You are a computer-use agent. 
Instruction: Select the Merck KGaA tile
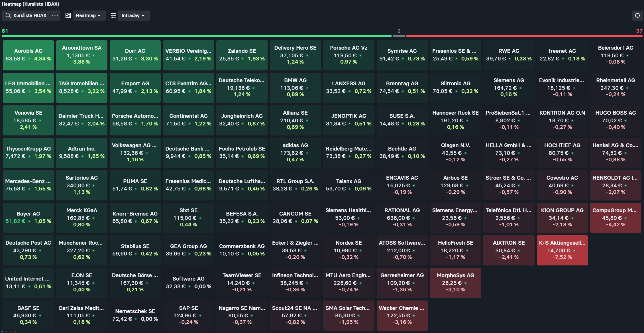pyautogui.click(x=82, y=218)
